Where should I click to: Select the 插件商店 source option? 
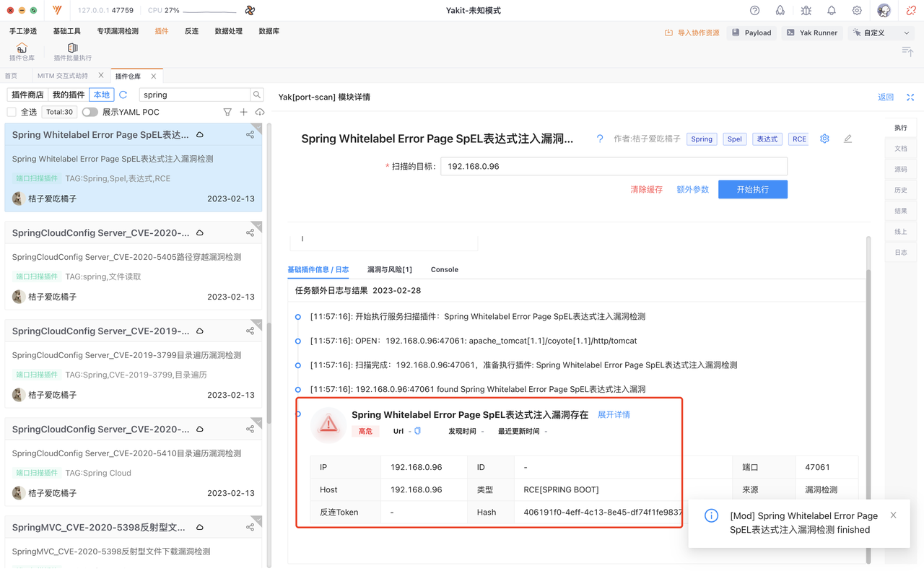click(27, 95)
